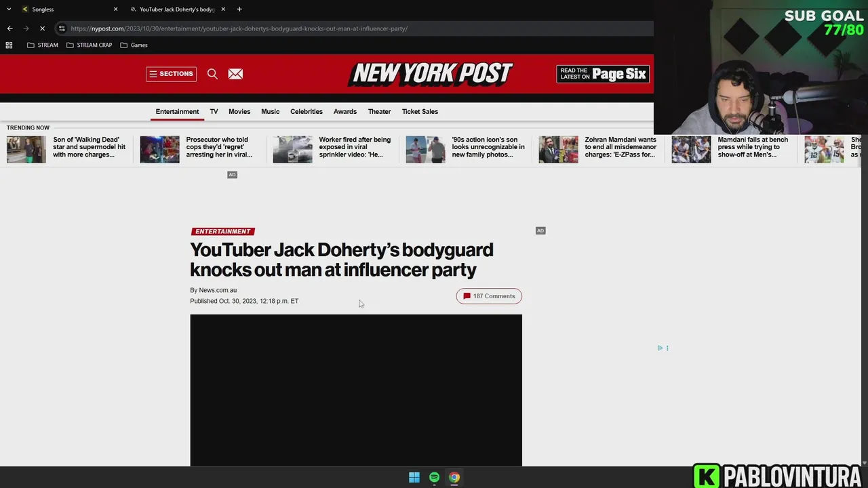Click the Windows Start button
Viewport: 868px width, 488px height.
[414, 477]
